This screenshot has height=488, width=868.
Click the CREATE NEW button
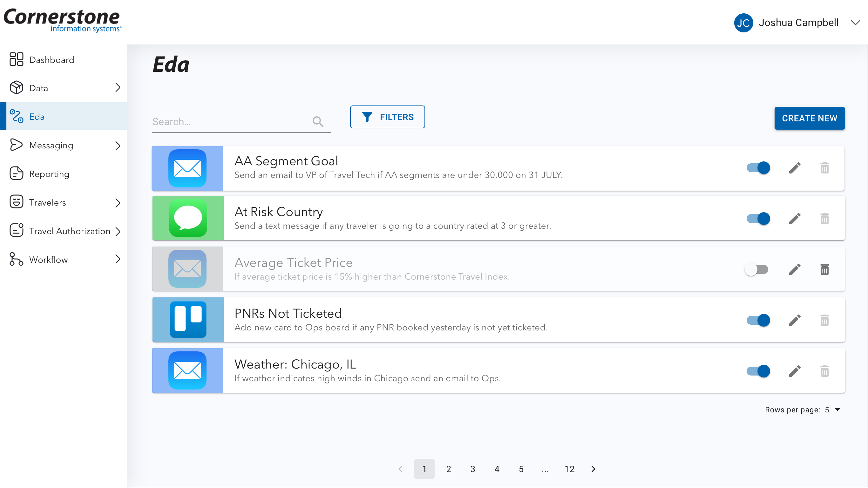click(809, 118)
